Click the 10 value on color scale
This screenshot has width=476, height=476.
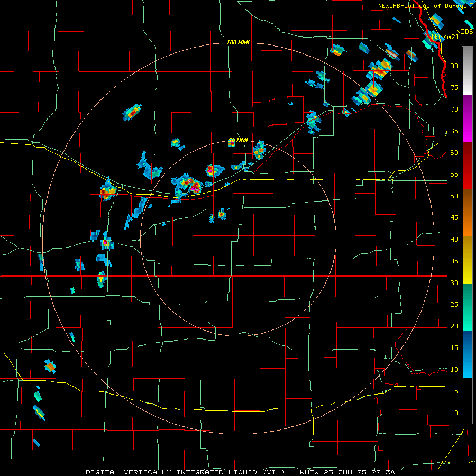(454, 370)
